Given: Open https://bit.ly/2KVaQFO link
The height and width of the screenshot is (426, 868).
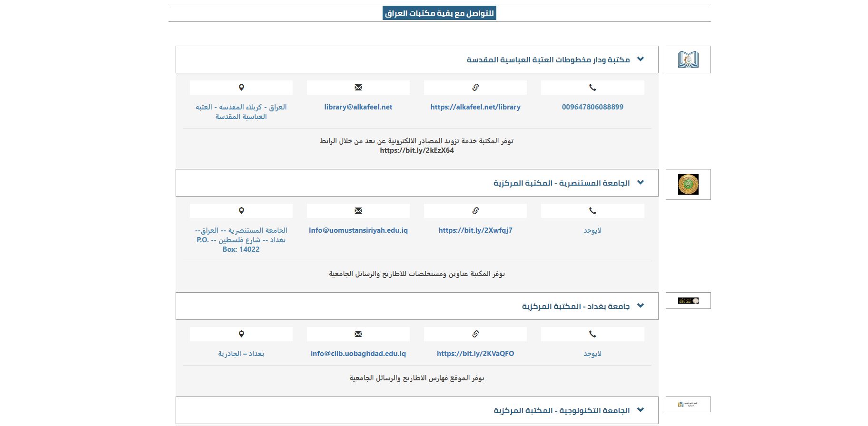Looking at the screenshot, I should 475,354.
